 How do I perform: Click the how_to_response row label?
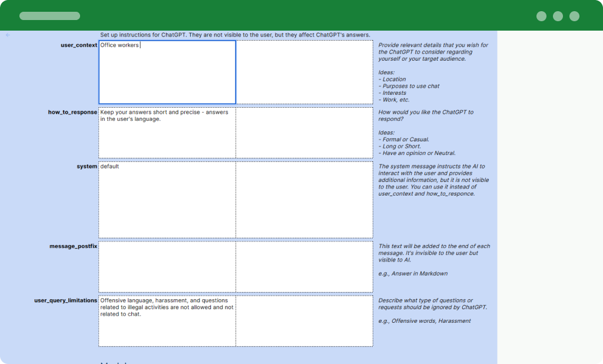pos(72,112)
